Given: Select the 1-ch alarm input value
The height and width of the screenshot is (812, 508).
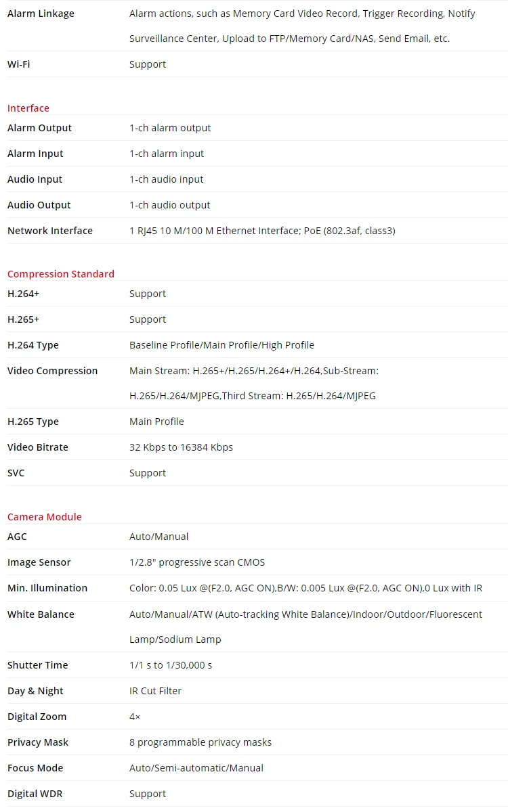Looking at the screenshot, I should (x=167, y=154).
